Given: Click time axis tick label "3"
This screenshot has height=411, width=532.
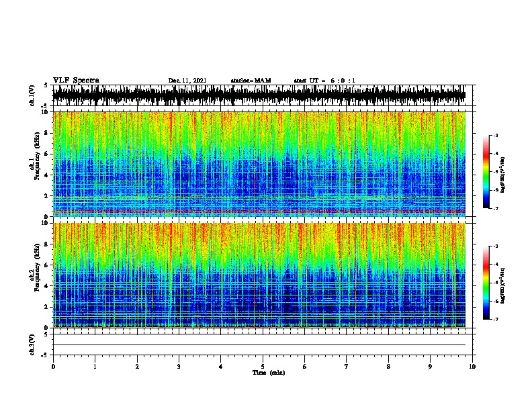Looking at the screenshot, I should pos(179,366).
